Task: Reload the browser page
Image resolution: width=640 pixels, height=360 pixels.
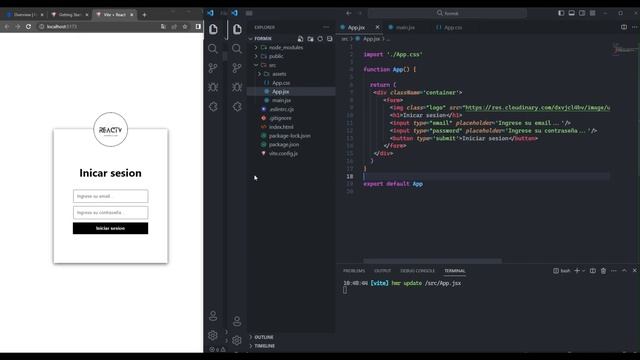Action: pyautogui.click(x=28, y=27)
